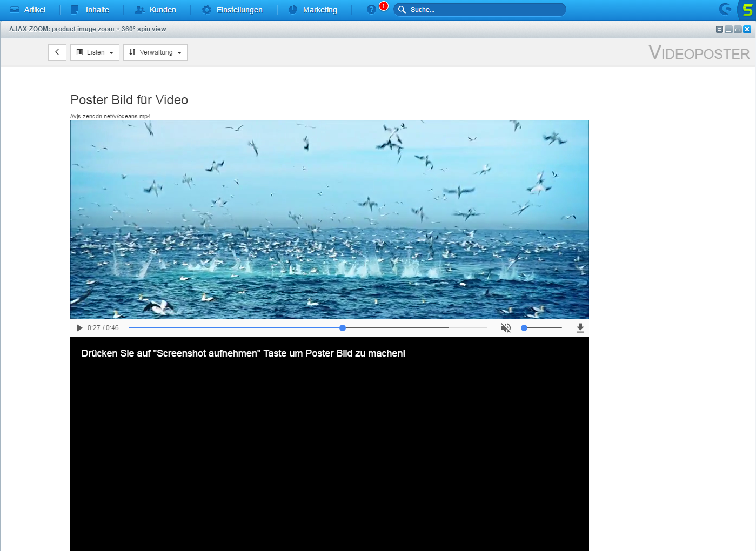Expand the Listen dropdown
The height and width of the screenshot is (551, 756).
[x=95, y=52]
